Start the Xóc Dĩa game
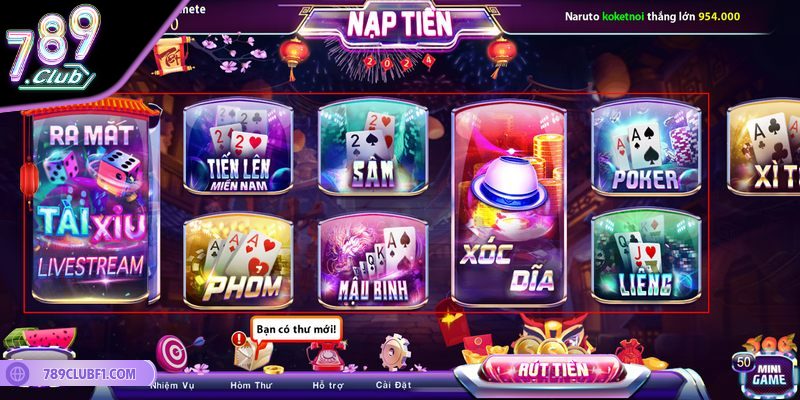Screen dimensions: 800x400 (509, 204)
